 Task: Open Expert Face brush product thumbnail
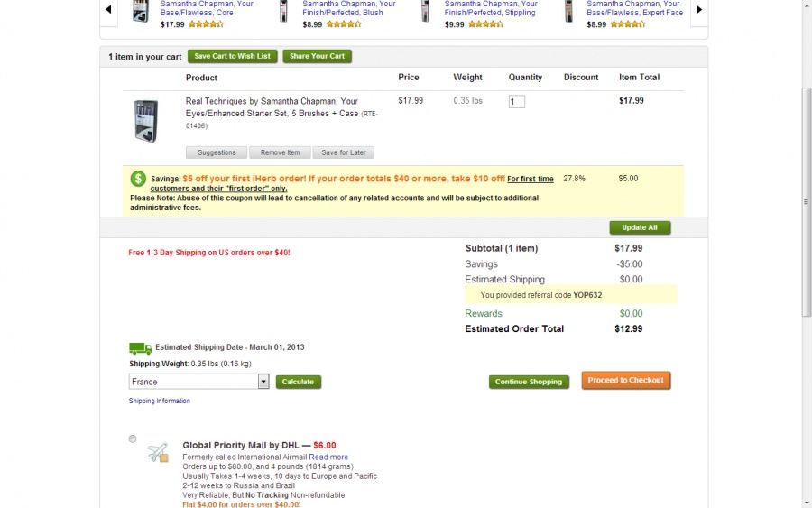pyautogui.click(x=570, y=11)
